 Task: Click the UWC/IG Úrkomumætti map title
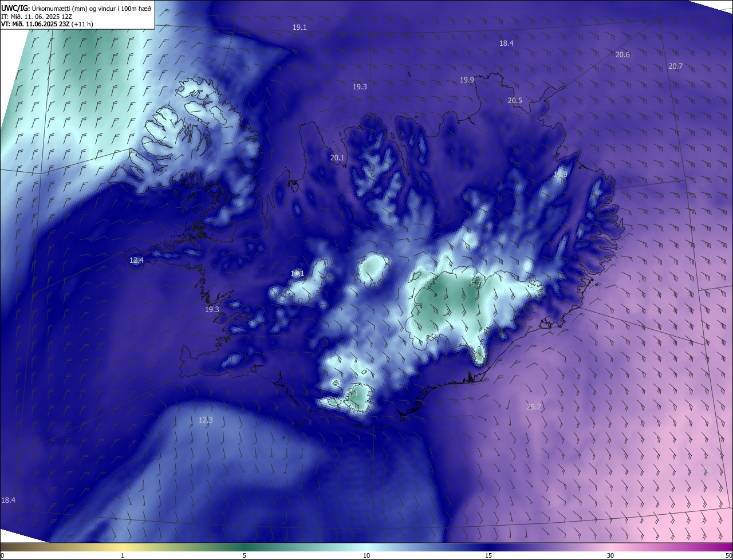(76, 8)
